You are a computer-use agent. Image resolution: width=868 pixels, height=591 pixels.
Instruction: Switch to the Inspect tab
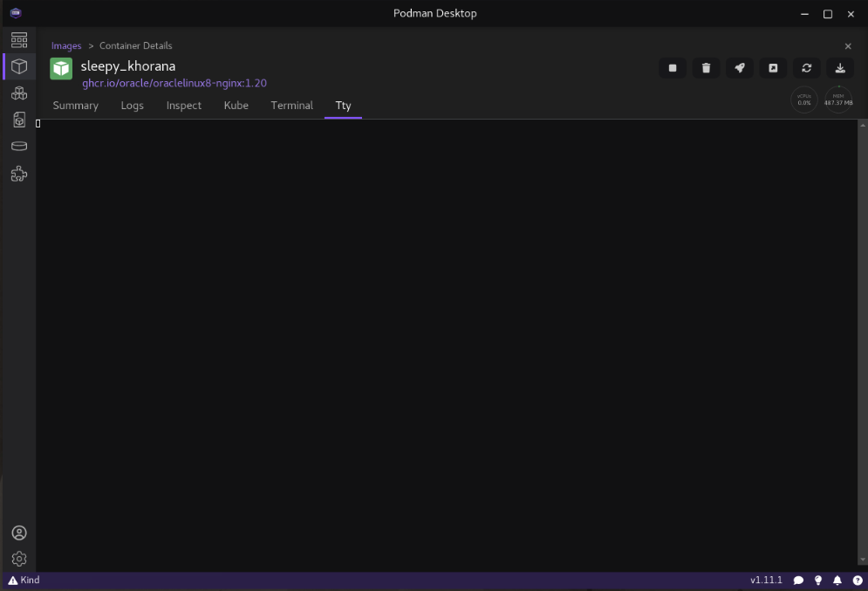[184, 106]
